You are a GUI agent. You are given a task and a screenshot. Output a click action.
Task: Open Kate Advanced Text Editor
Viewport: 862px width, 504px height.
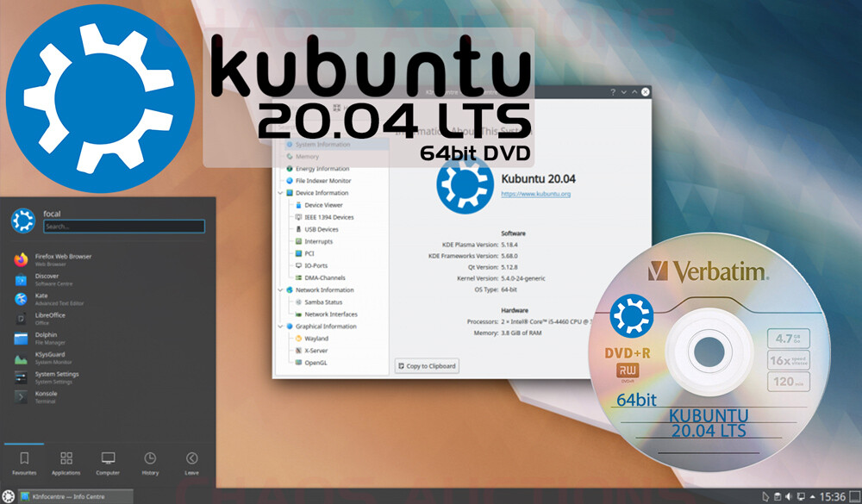(52, 298)
